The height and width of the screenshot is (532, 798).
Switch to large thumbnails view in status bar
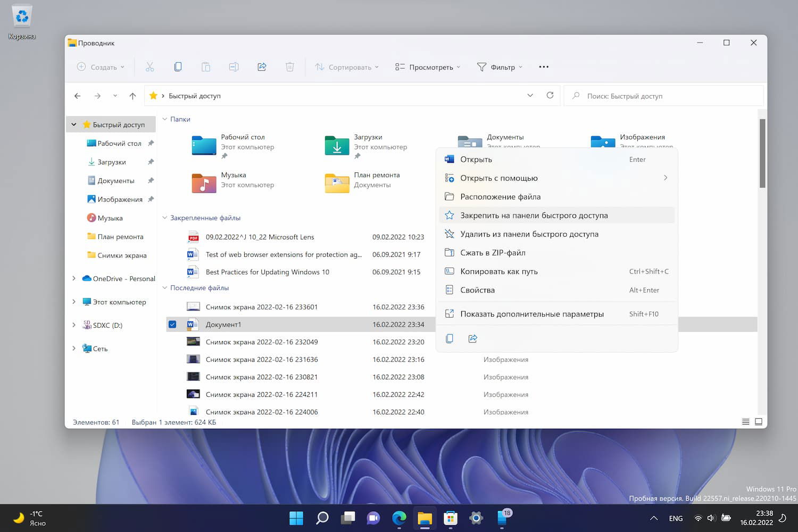click(x=759, y=422)
